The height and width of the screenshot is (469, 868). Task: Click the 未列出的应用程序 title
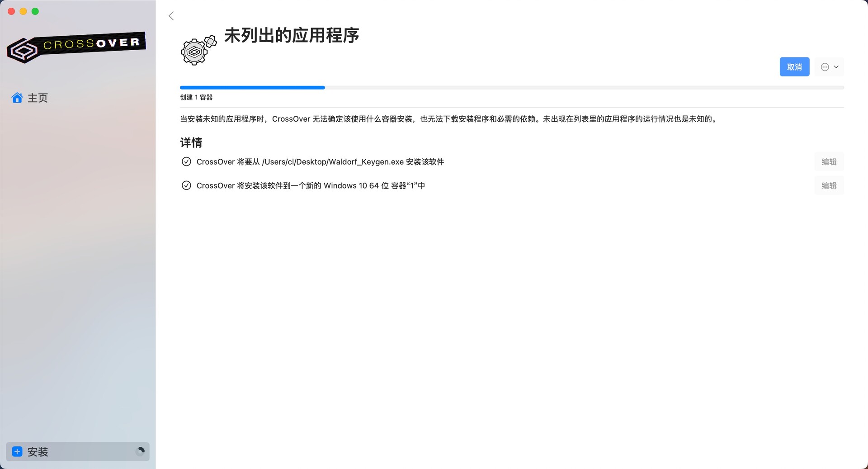292,35
